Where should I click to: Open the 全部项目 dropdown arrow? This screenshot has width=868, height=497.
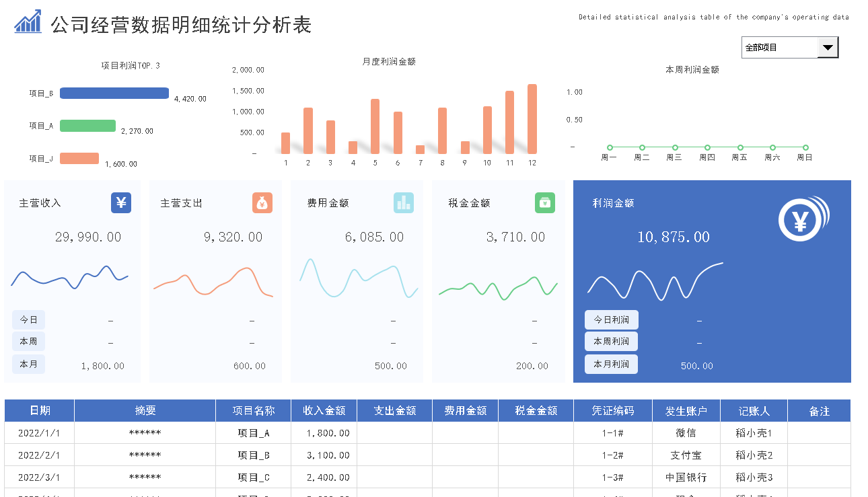tap(828, 48)
